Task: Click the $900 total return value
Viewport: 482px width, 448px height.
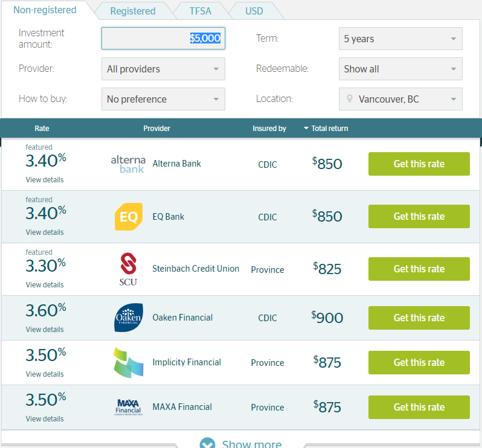Action: coord(327,318)
